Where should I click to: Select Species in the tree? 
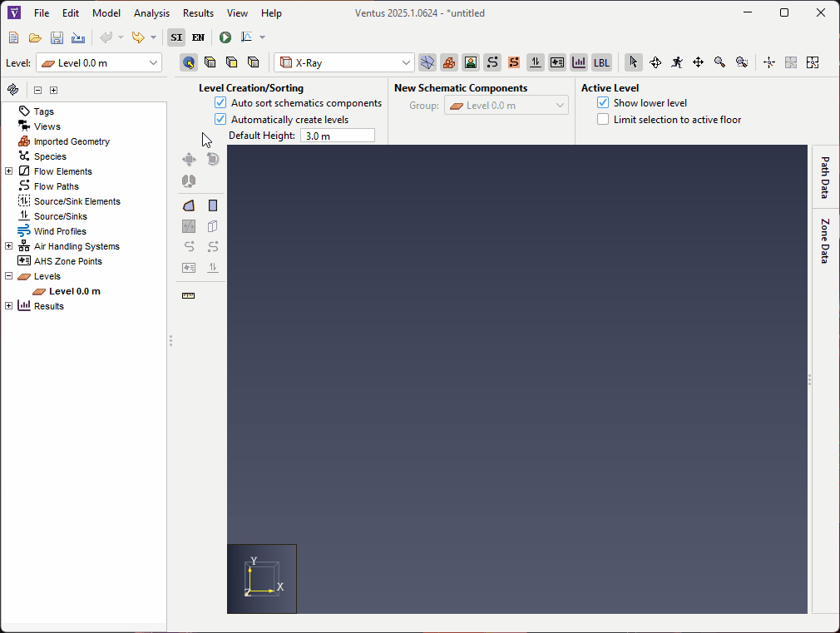[50, 156]
